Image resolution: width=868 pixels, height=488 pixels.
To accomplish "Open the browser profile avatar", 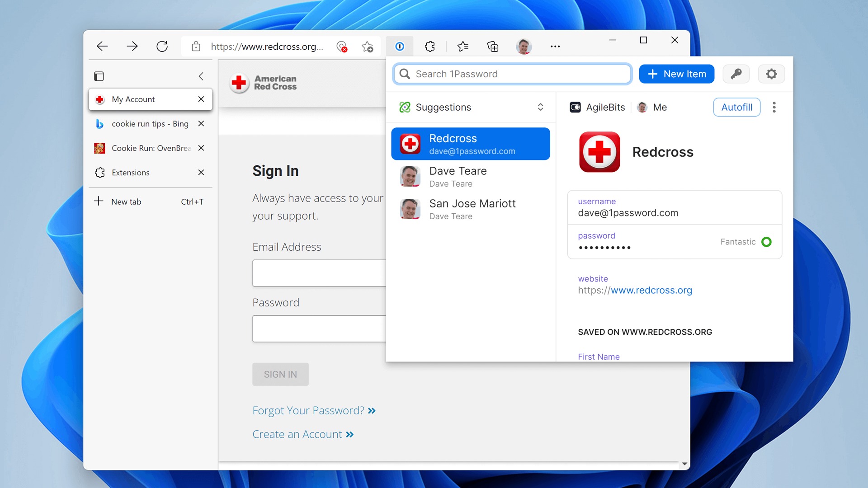I will pos(524,46).
